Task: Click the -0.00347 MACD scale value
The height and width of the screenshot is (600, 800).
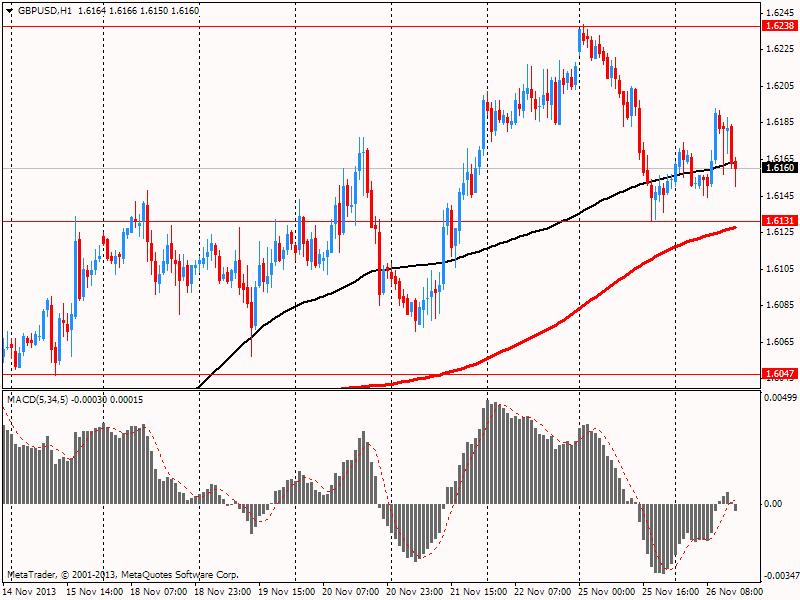Action: [781, 576]
